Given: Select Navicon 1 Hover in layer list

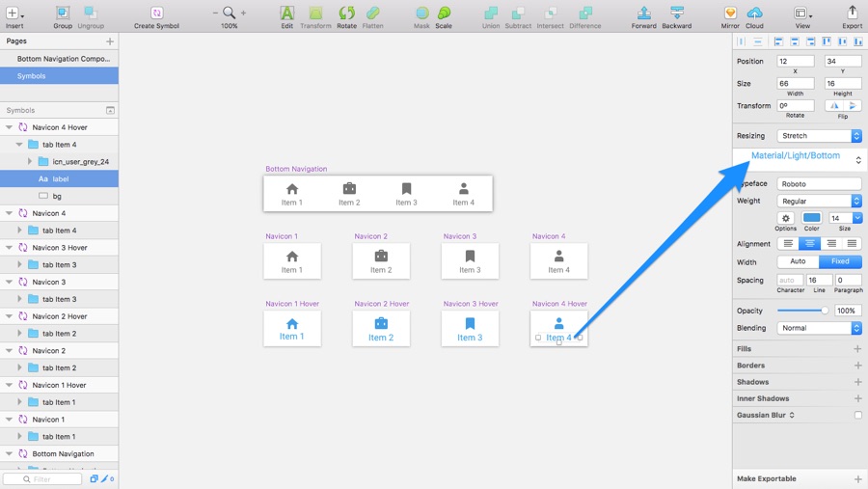Looking at the screenshot, I should coord(59,385).
